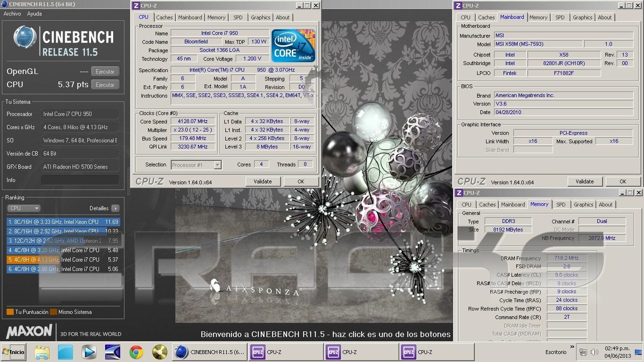Click the Multiplier value x 23.0
This screenshot has height=362, width=644.
(193, 130)
